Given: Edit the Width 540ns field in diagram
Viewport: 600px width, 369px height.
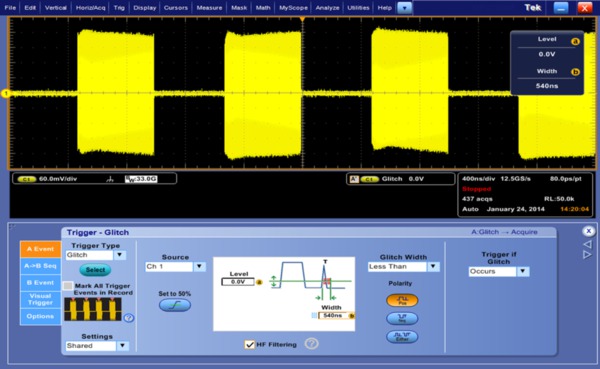Looking at the screenshot, I should (x=333, y=315).
